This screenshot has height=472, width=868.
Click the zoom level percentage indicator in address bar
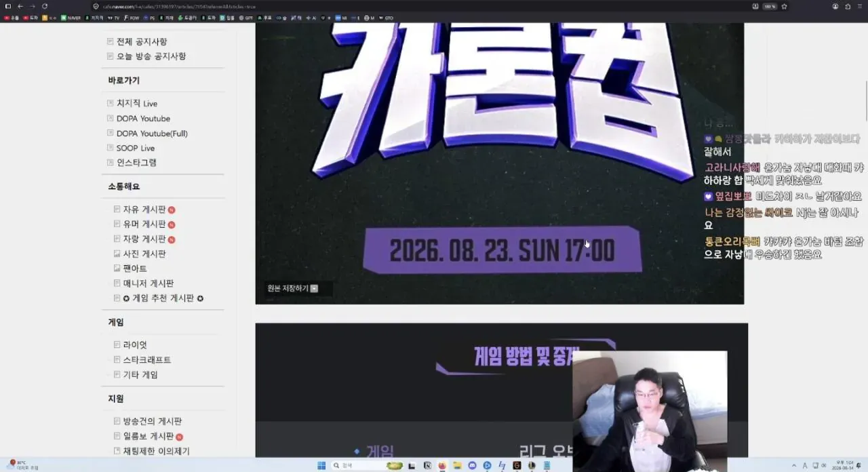[770, 6]
